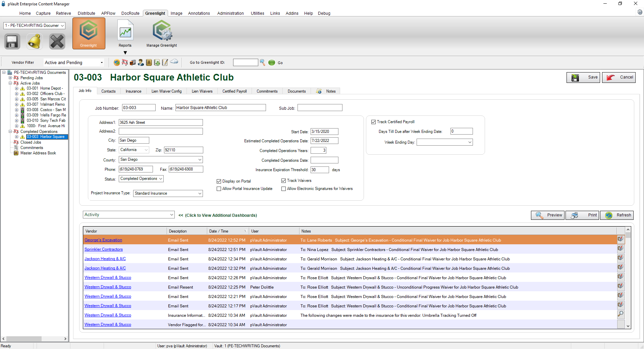Click the settings gear at top right

640,12
